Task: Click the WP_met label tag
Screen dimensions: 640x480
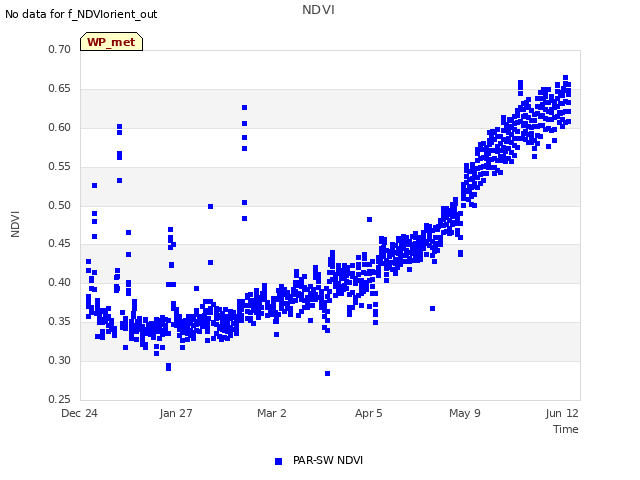Action: (111, 42)
